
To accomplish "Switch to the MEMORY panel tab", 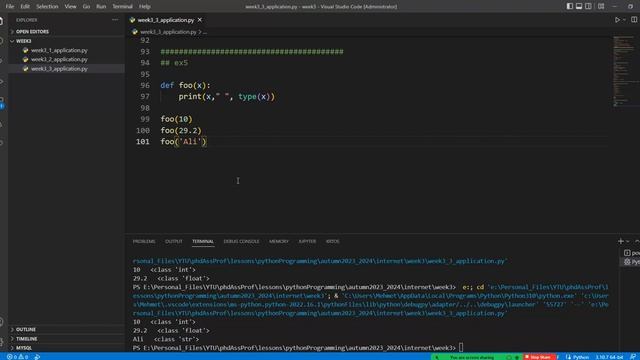I will [x=278, y=241].
